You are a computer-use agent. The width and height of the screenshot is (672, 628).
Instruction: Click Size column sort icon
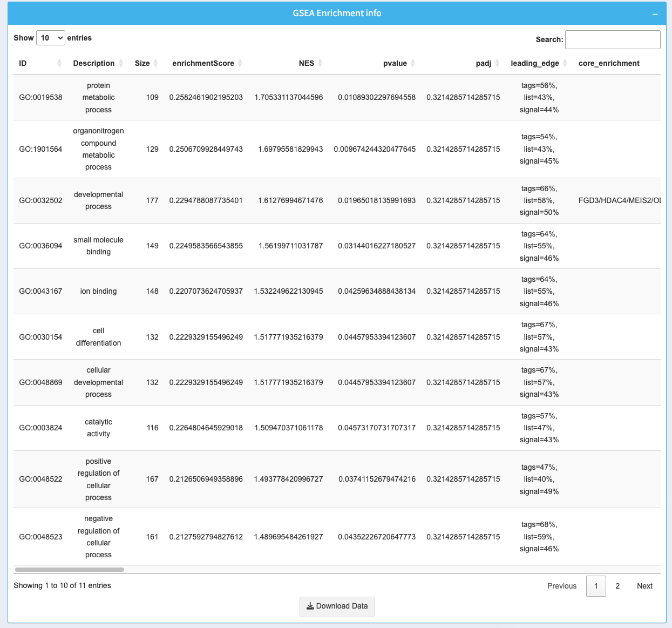click(155, 63)
